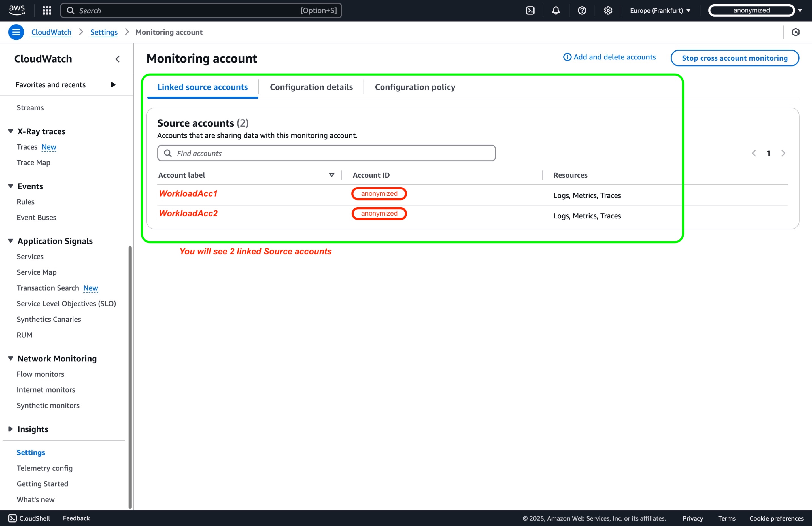Open Traces in sidebar

(x=27, y=147)
